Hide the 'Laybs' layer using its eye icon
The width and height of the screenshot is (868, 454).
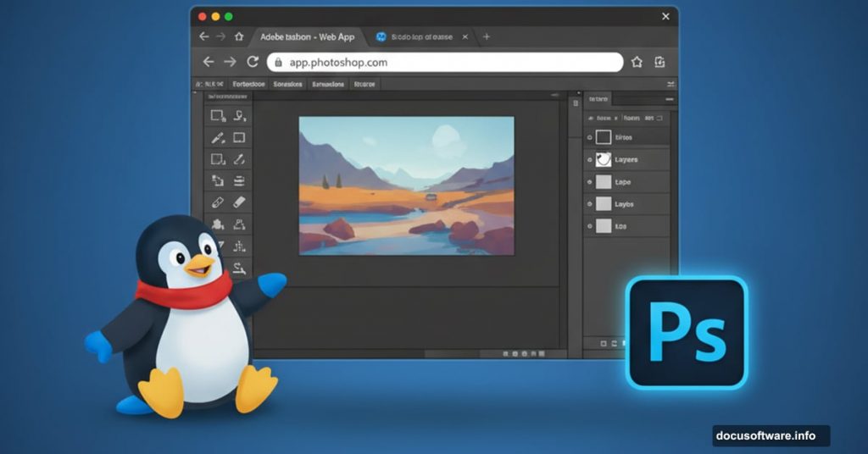(589, 204)
